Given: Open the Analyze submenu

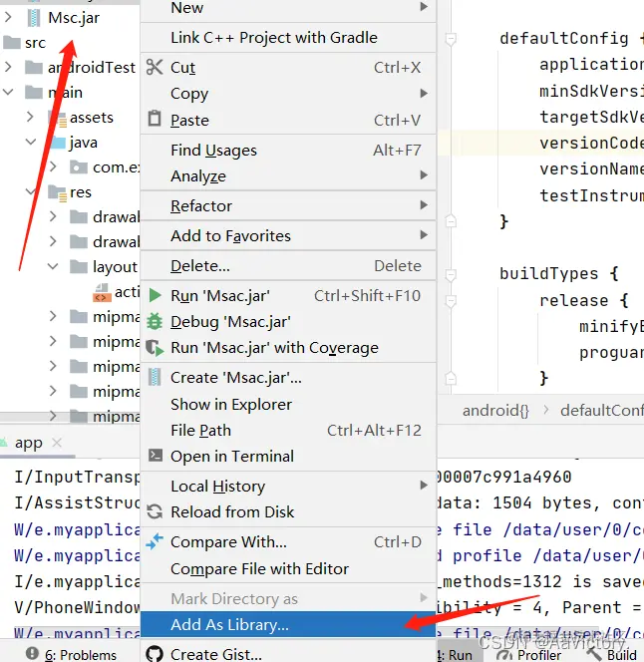Looking at the screenshot, I should click(287, 175).
